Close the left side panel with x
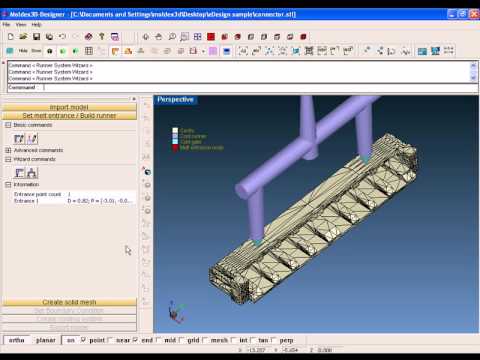This screenshot has height=360, width=480. [134, 99]
